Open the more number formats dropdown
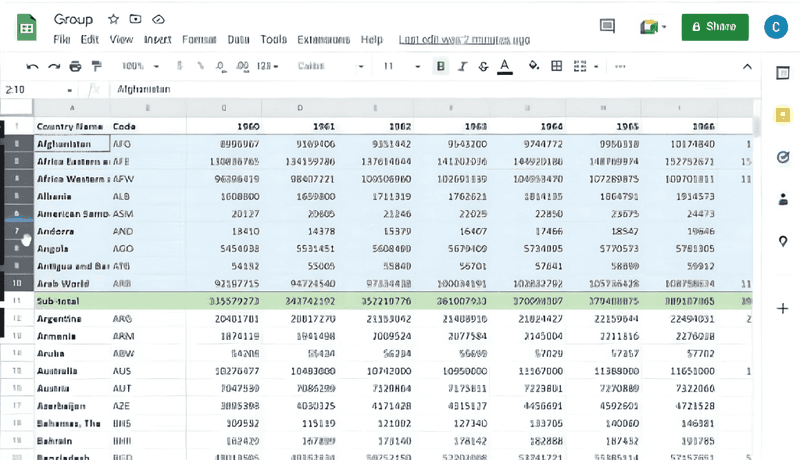Image resolution: width=800 pixels, height=460 pixels. pyautogui.click(x=267, y=66)
